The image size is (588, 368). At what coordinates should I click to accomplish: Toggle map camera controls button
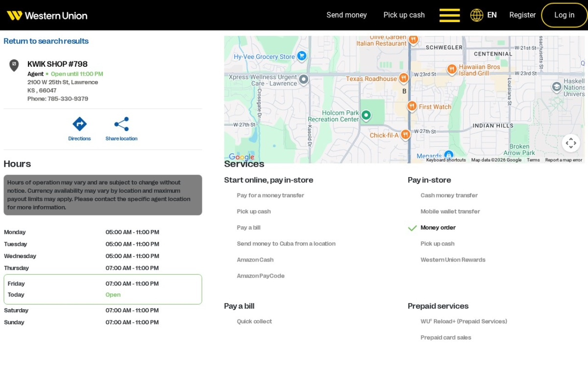tap(571, 143)
